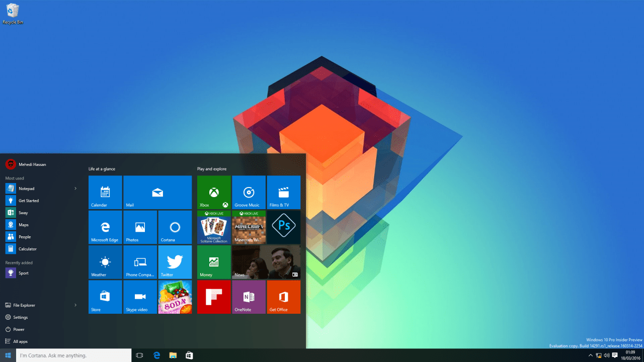Launch Candy Crush Soda Saga

(x=175, y=297)
